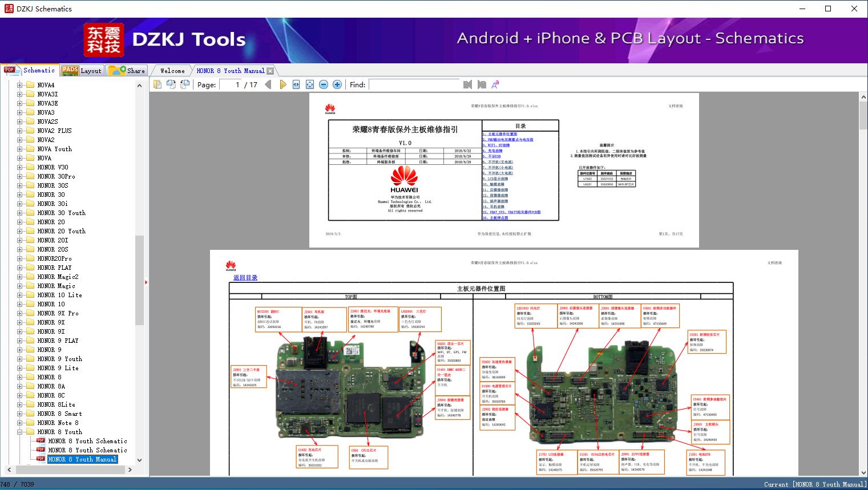Select the HONOR 9X Pro tree item
Screen dimensions: 868x490
coord(58,313)
